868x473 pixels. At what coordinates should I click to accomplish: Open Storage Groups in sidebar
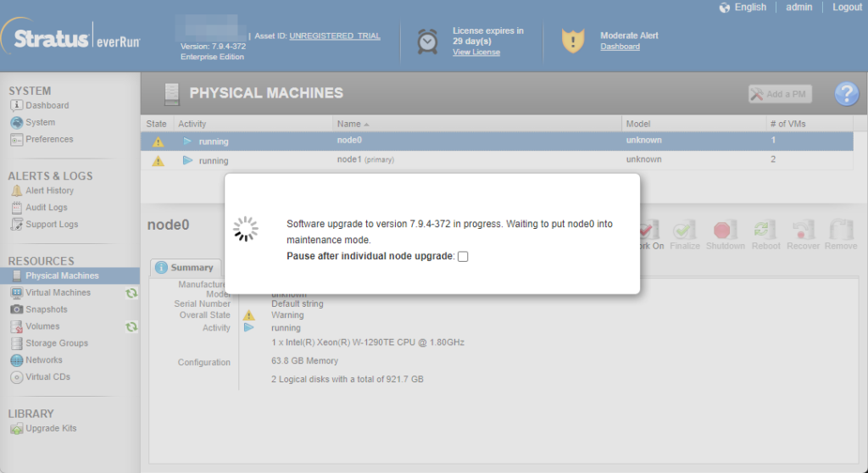(x=57, y=343)
